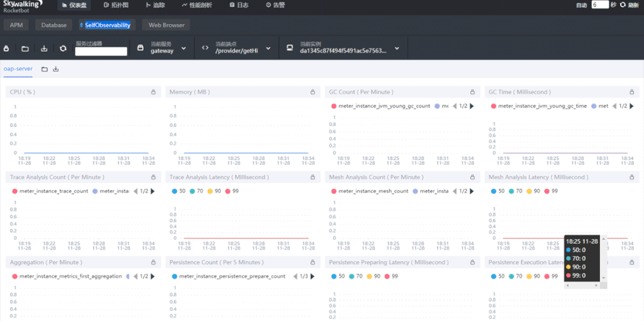This screenshot has width=644, height=321.
Task: Toggle percentile 99 in Trace Analysis Latency
Action: (232, 191)
